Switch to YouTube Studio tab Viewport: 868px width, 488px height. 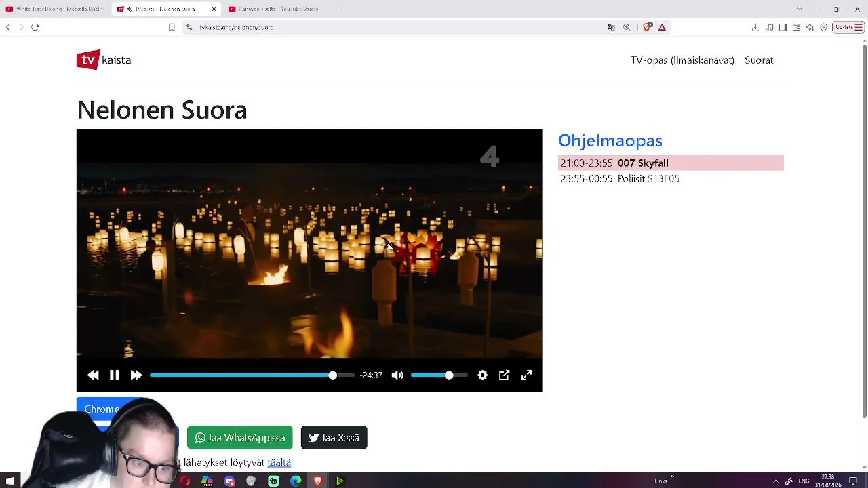(x=274, y=9)
